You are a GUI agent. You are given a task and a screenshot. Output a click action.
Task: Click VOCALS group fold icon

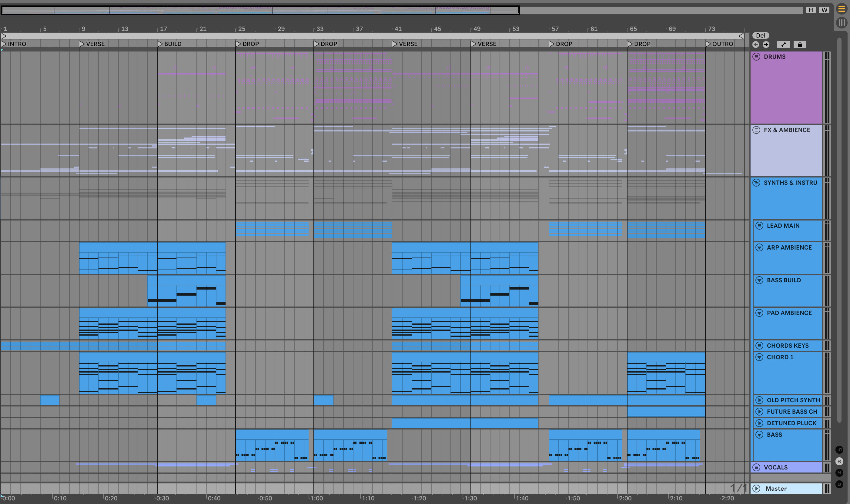pyautogui.click(x=756, y=467)
